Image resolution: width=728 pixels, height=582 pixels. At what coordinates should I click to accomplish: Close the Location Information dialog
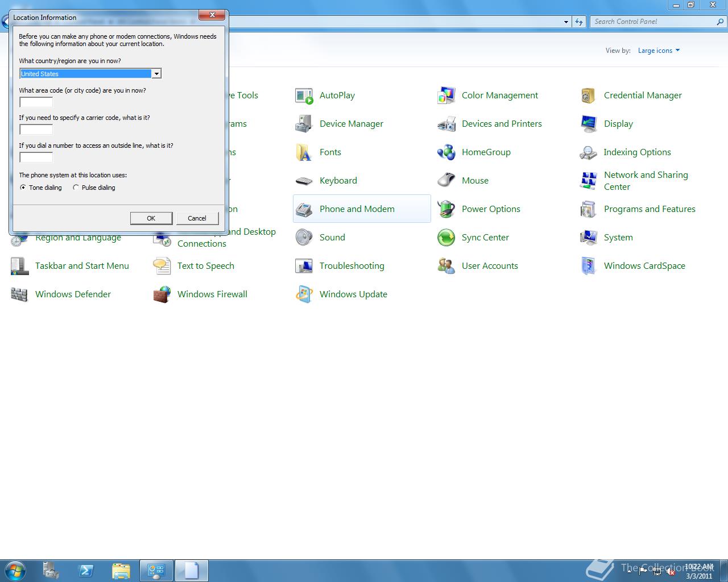(212, 15)
